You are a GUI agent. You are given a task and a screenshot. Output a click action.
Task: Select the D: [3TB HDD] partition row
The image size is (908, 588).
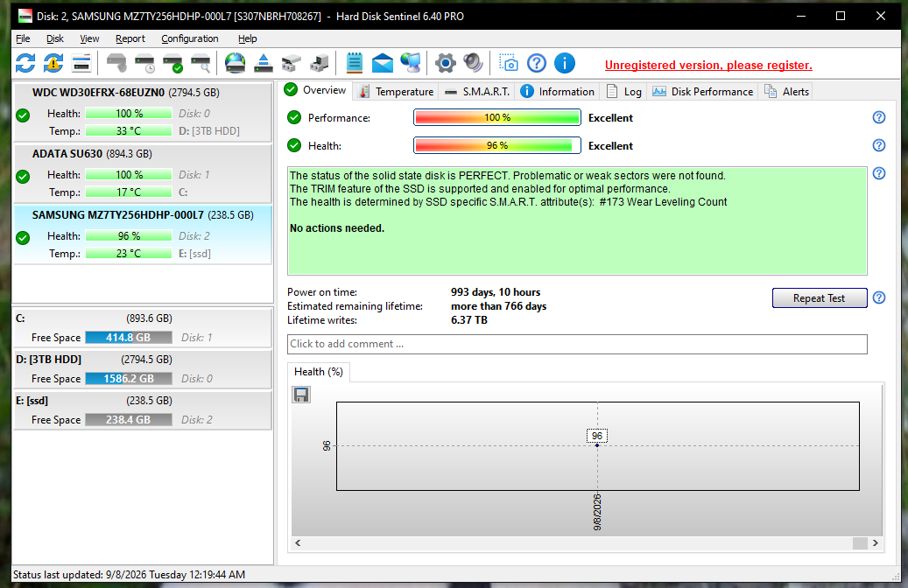[143, 368]
